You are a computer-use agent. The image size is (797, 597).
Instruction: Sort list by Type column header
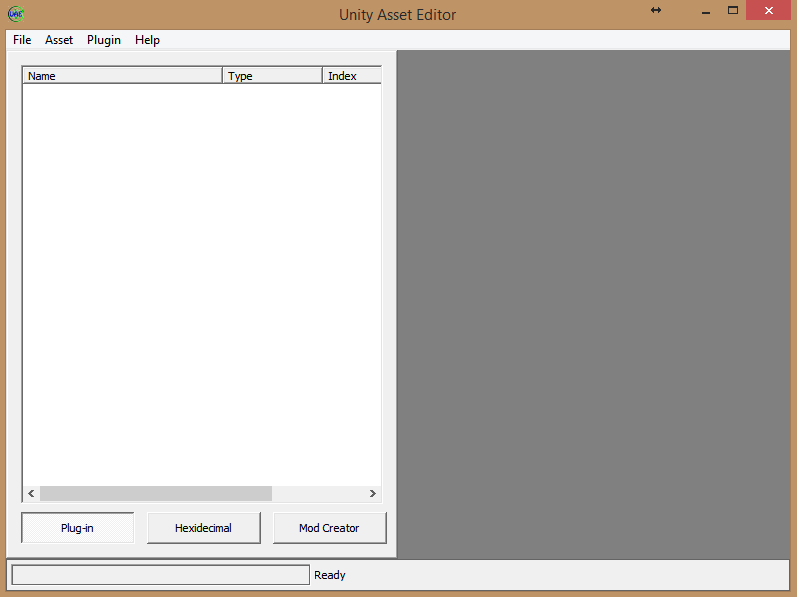click(272, 76)
